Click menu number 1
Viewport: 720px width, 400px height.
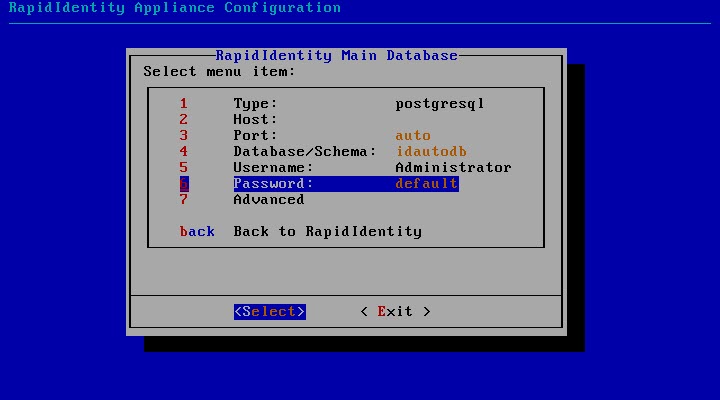pos(184,103)
